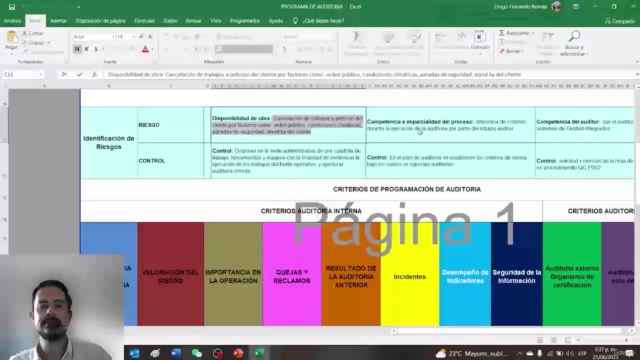Open the Fórmulas ribbon tab

(144, 21)
